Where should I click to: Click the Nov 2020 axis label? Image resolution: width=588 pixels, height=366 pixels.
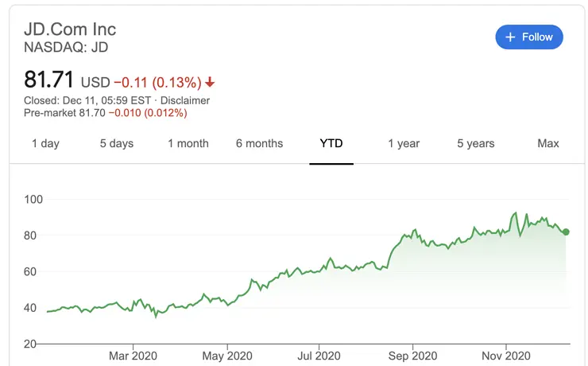(x=505, y=356)
